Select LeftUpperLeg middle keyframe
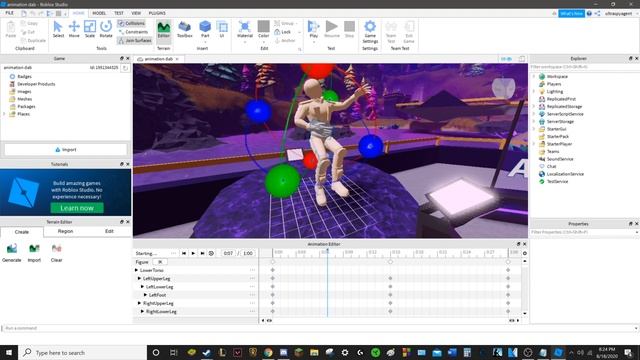The height and width of the screenshot is (360, 640). tap(390, 278)
